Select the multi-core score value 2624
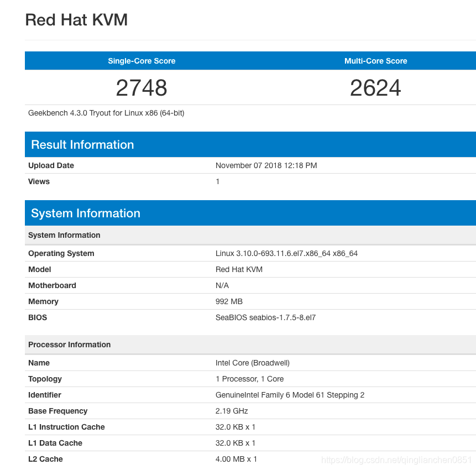This screenshot has width=476, height=470. (x=375, y=88)
